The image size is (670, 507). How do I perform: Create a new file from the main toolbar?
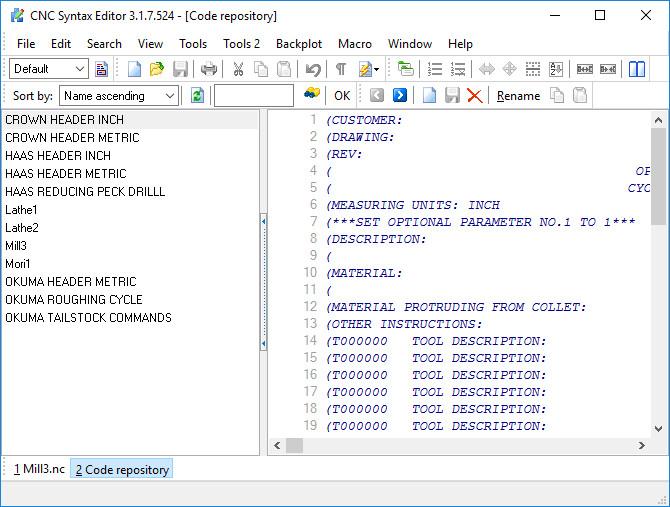click(134, 69)
